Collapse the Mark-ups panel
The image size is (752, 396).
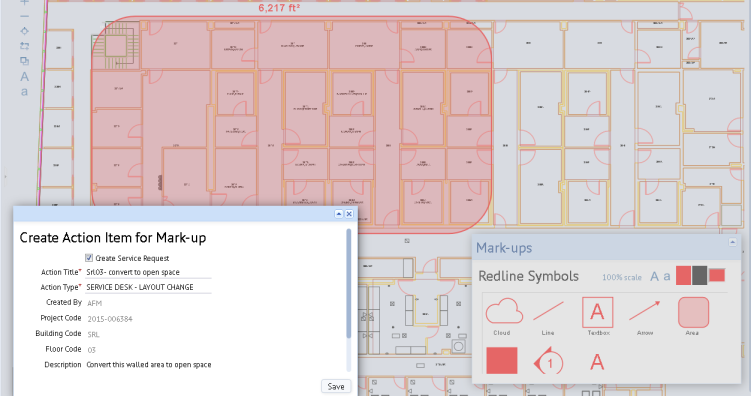coord(732,242)
